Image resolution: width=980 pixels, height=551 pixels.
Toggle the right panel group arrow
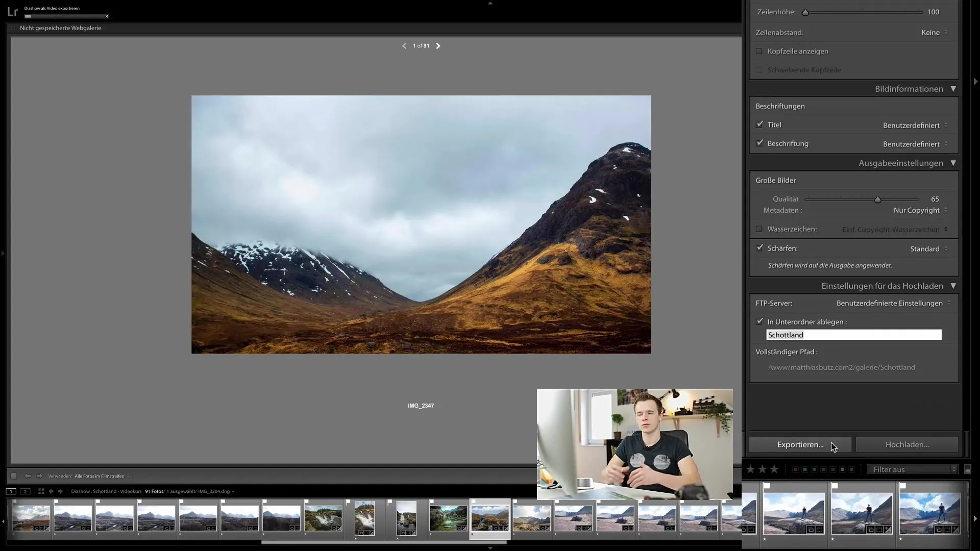pos(975,82)
